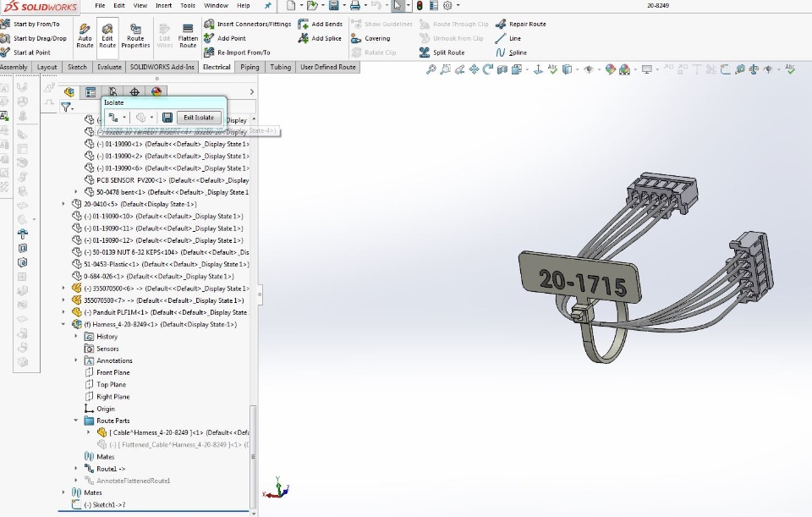812x517 pixels.
Task: Click the Auto Route tool
Action: 85,35
